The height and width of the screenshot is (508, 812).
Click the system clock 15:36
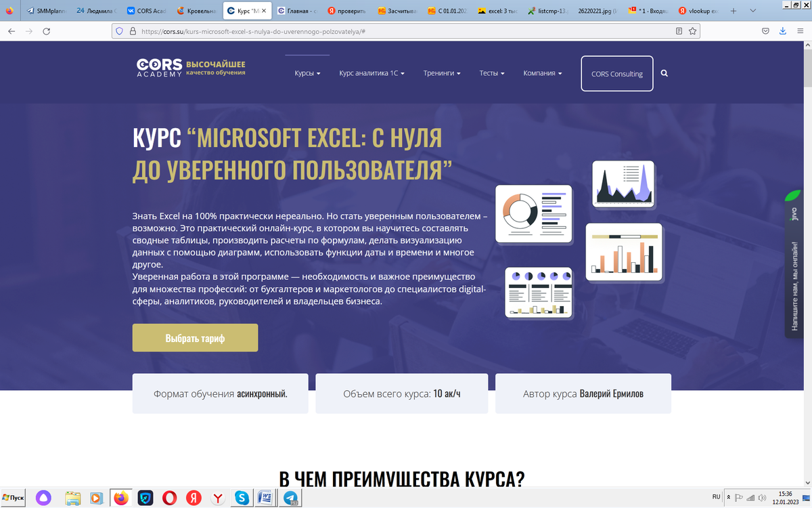786,494
